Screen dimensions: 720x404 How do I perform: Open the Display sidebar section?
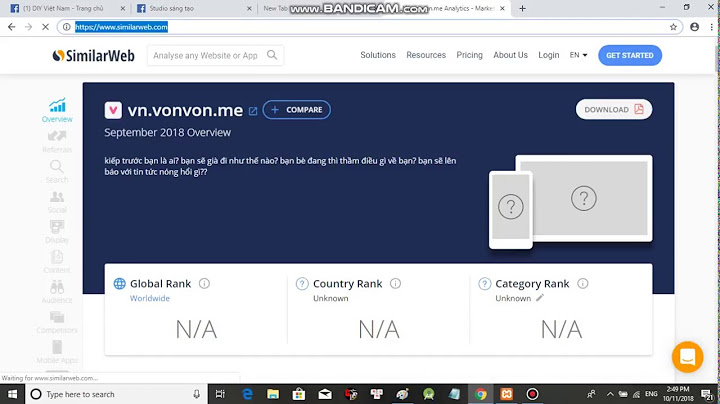click(x=57, y=232)
